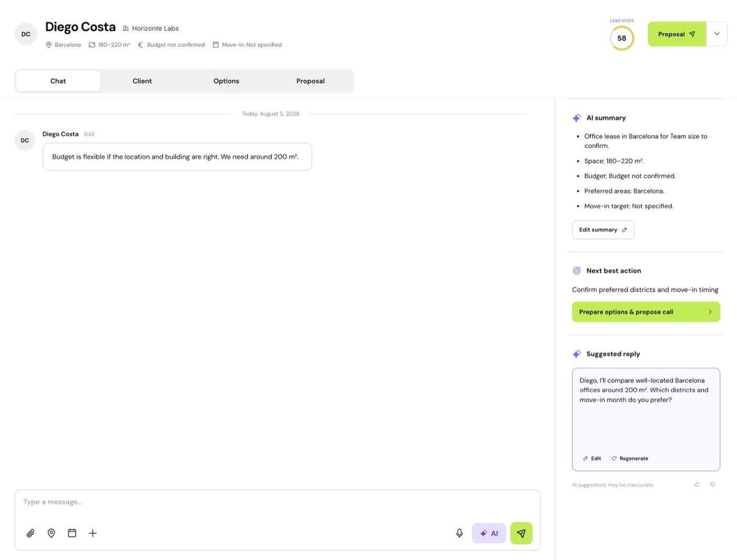Image resolution: width=737 pixels, height=560 pixels.
Task: Send message with the green paper plane button
Action: 521,533
